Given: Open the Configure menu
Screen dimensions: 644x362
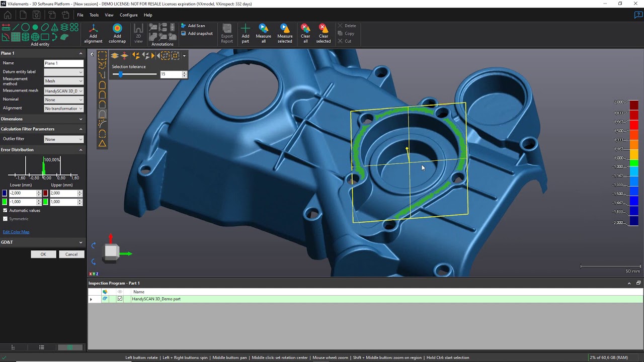Looking at the screenshot, I should point(128,15).
